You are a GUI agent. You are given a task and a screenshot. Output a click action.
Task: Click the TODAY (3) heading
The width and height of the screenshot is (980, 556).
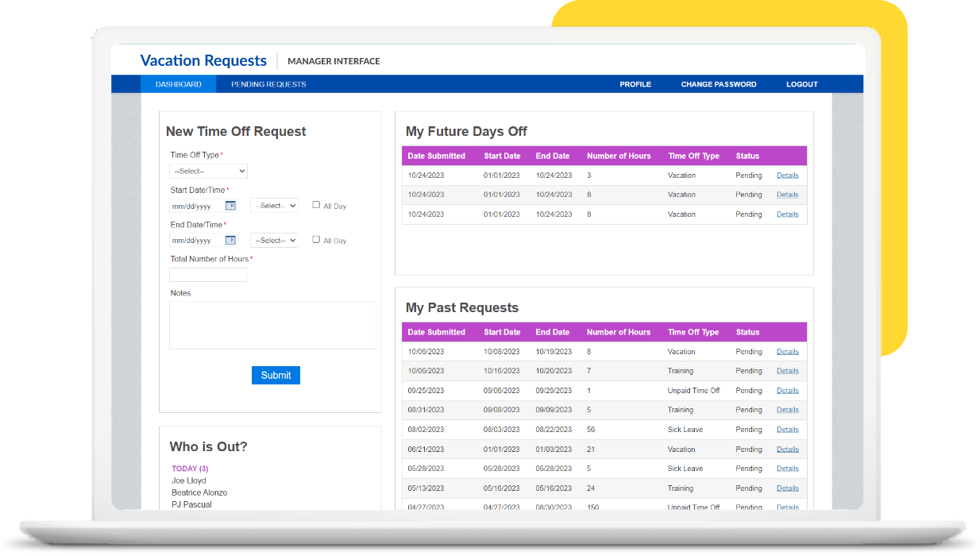pos(190,469)
